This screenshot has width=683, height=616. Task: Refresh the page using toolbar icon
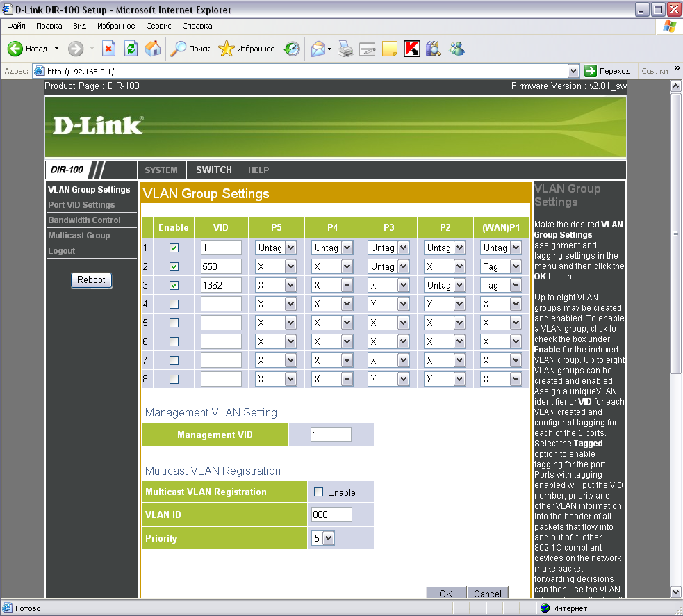pyautogui.click(x=131, y=49)
